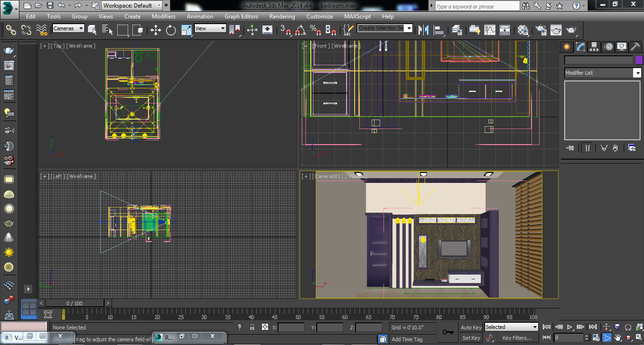This screenshot has height=345, width=644.
Task: Open the Selected key filter dropdown
Action: (x=511, y=327)
